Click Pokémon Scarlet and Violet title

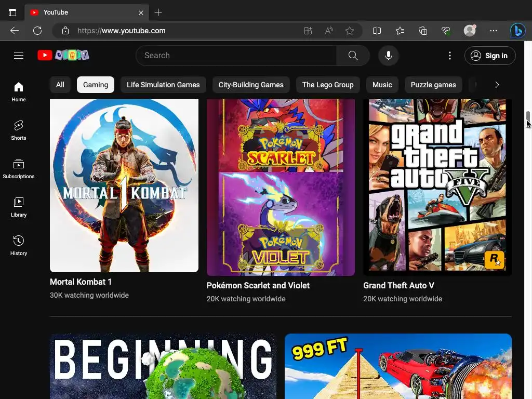[x=258, y=286]
